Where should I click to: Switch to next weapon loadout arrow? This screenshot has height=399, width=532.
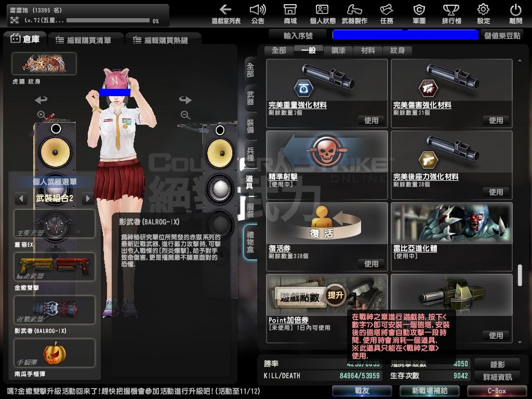click(x=88, y=198)
